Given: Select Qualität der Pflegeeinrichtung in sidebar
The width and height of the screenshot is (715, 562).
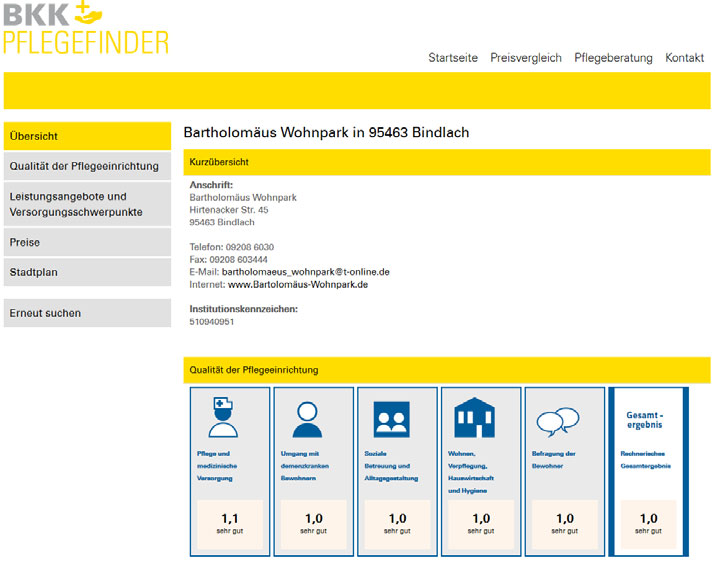Looking at the screenshot, I should [x=87, y=166].
